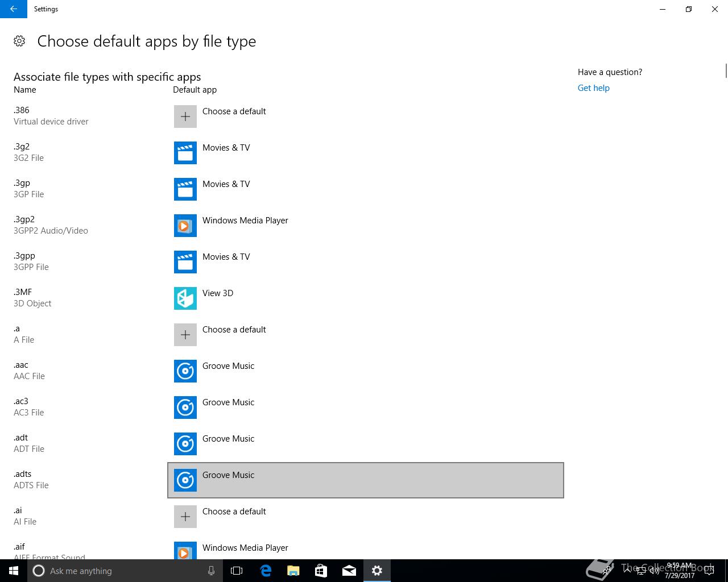728x582 pixels.
Task: Click the Have a question? heading
Action: coord(610,72)
